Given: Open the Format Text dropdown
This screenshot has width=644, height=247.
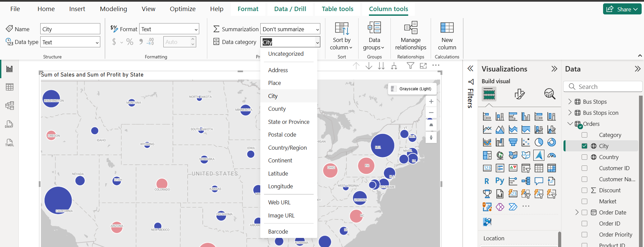Looking at the screenshot, I should (x=169, y=29).
